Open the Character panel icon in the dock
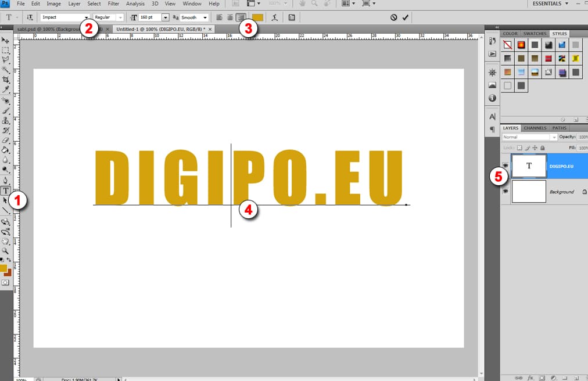The height and width of the screenshot is (381, 588). click(x=492, y=117)
